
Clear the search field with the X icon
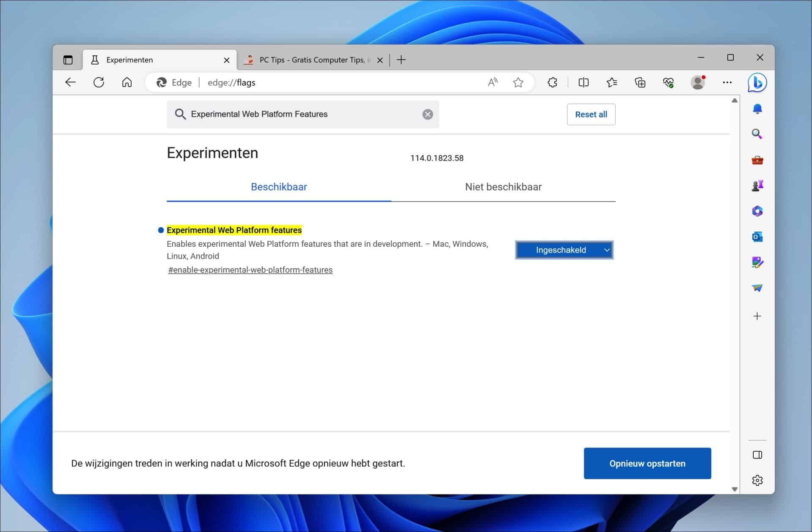click(x=428, y=114)
